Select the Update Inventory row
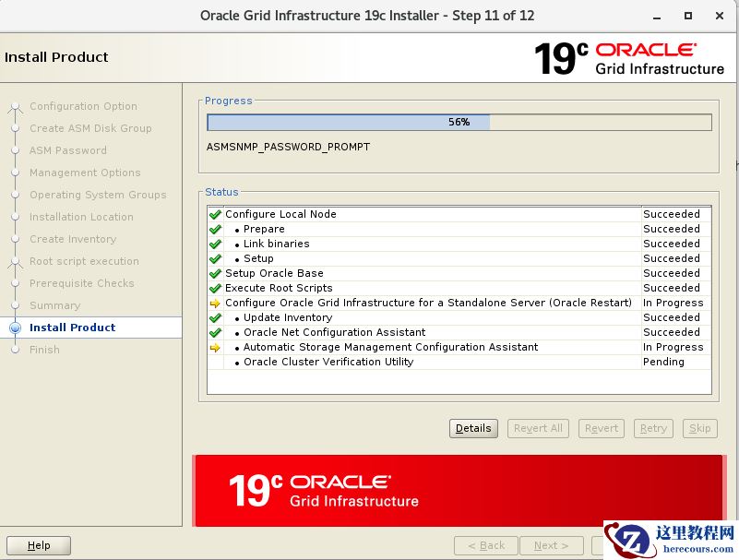This screenshot has height=560, width=739. [459, 317]
